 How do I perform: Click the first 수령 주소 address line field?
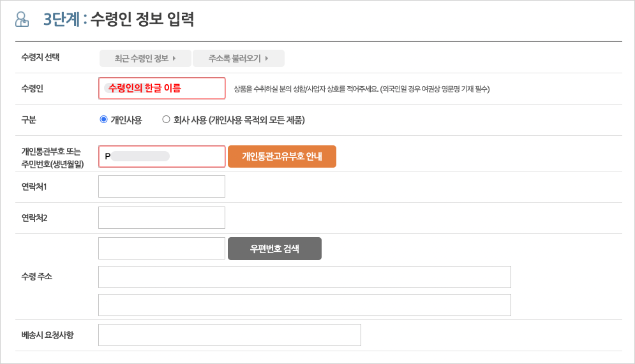point(304,277)
